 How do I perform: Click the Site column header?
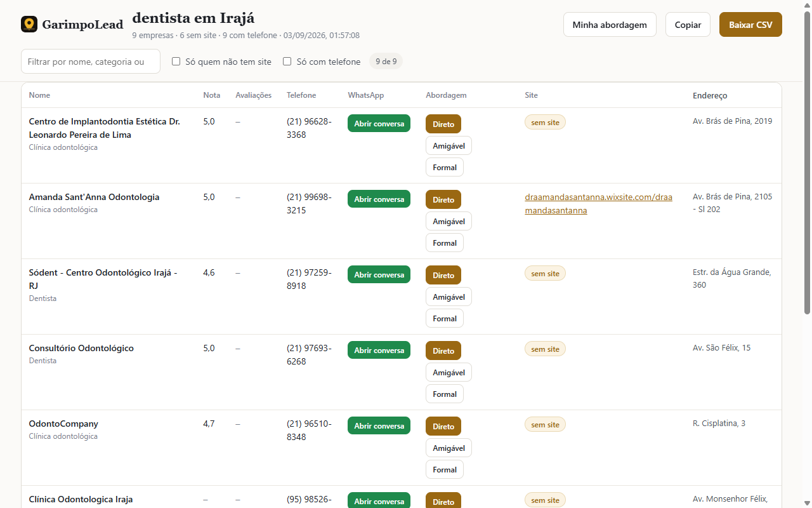tap(531, 95)
